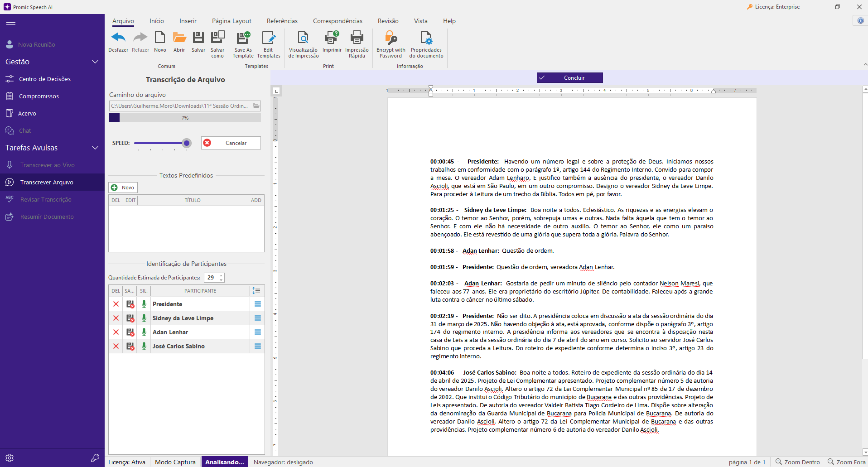This screenshot has width=868, height=467.
Task: Click Impressão Rápida icon
Action: pos(357,38)
